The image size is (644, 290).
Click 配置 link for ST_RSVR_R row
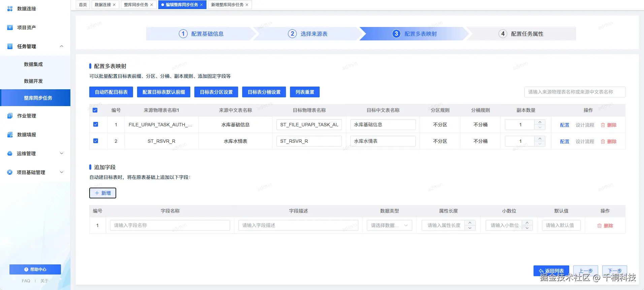(x=565, y=141)
